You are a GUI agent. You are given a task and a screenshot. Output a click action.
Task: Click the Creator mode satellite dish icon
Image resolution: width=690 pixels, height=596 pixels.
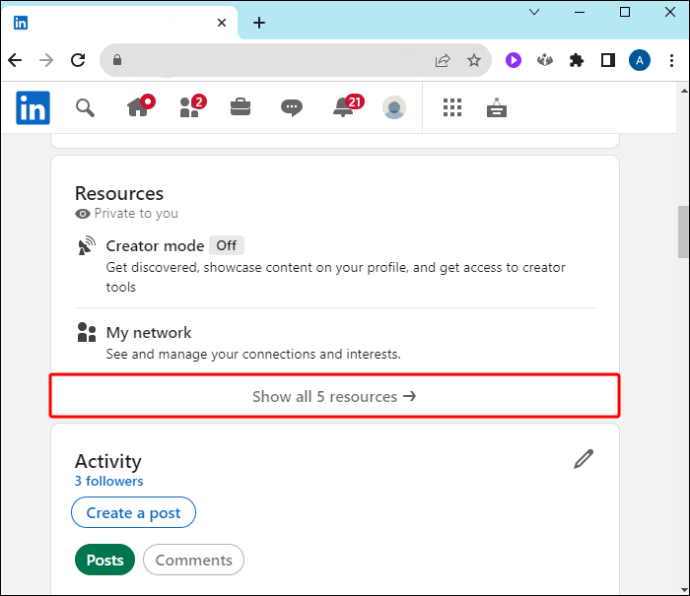coord(86,245)
